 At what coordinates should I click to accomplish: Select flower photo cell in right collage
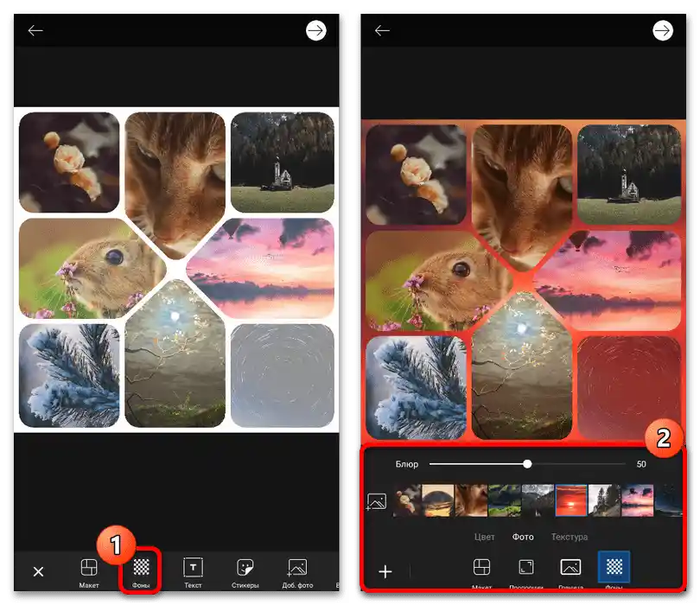(416, 175)
